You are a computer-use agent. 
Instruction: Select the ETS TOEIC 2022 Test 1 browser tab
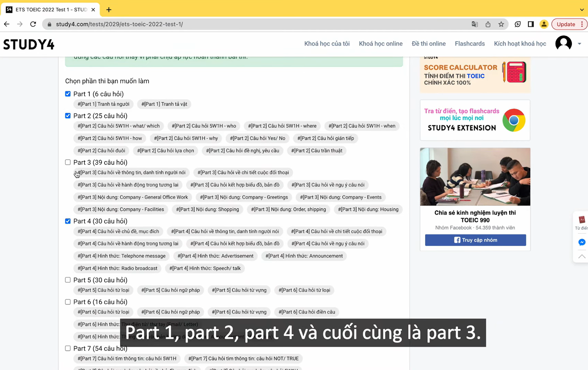point(51,10)
